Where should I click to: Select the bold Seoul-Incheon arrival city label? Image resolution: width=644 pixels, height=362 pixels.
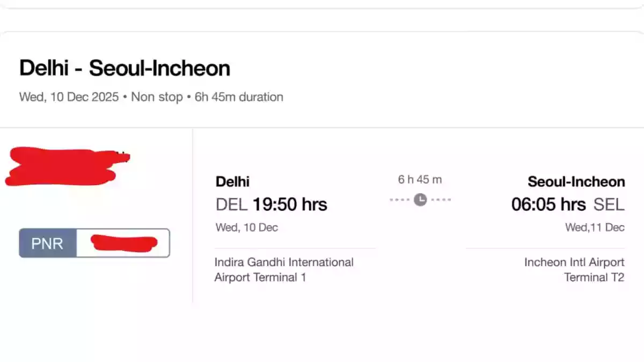[x=576, y=182]
